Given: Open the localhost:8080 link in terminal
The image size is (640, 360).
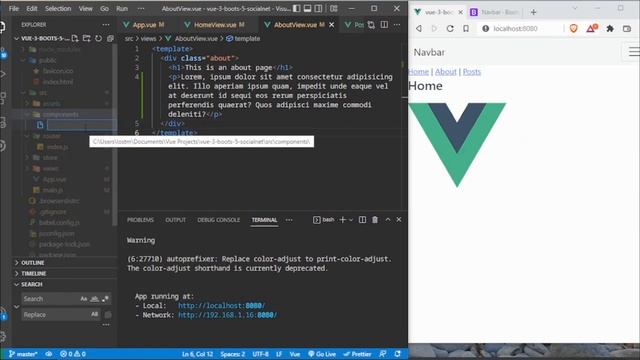Looking at the screenshot, I should (x=222, y=306).
